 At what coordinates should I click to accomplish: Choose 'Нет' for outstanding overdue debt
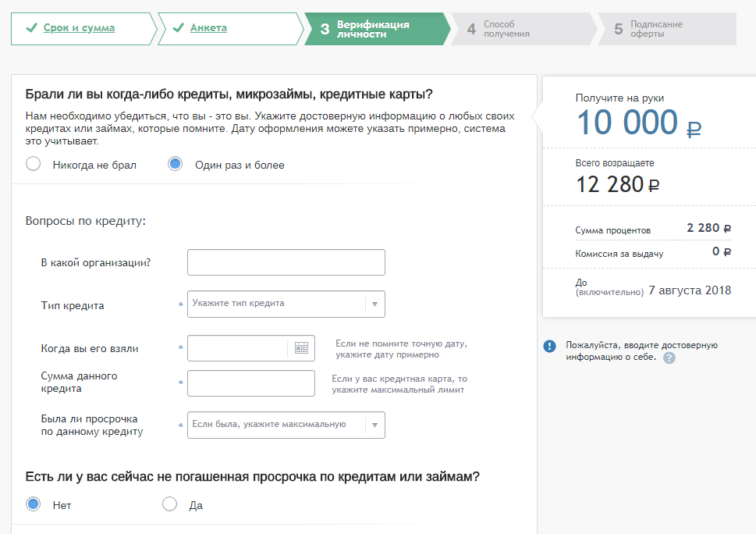point(33,504)
